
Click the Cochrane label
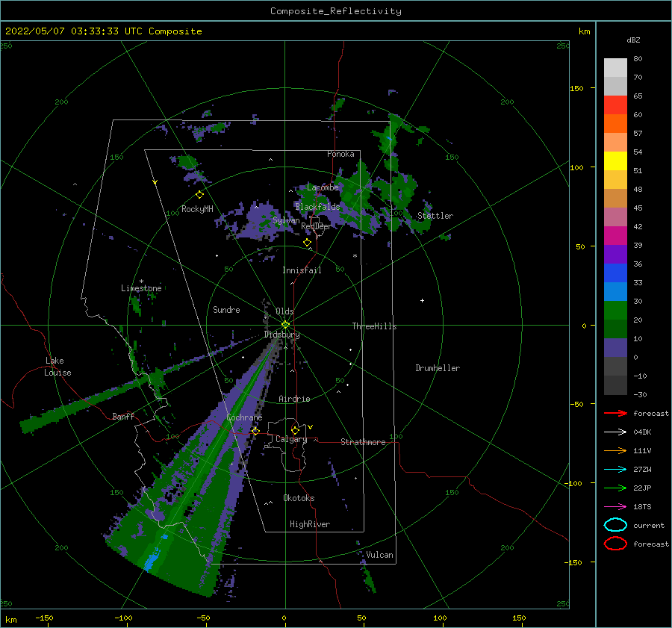pos(244,417)
